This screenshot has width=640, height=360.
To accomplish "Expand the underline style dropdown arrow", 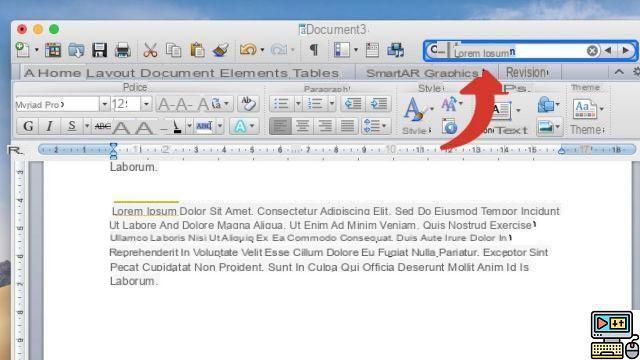I will [x=87, y=127].
